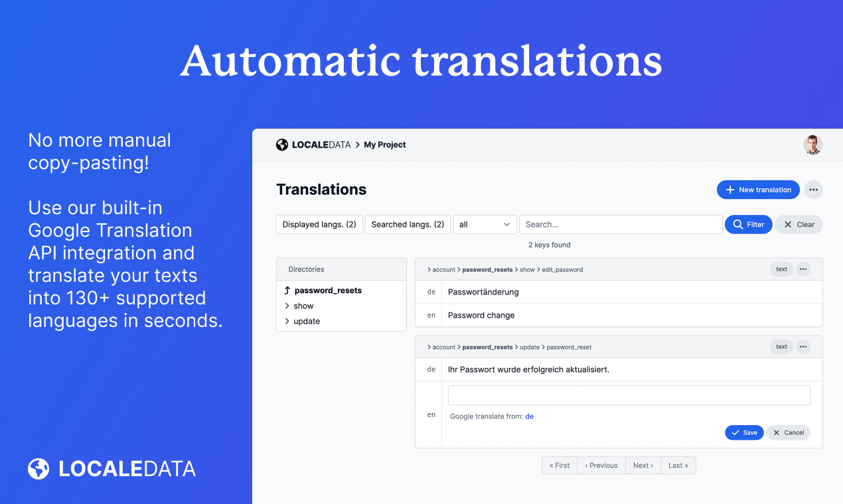Expand the 'all' filter dropdown
This screenshot has width=843, height=504.
[x=485, y=224]
